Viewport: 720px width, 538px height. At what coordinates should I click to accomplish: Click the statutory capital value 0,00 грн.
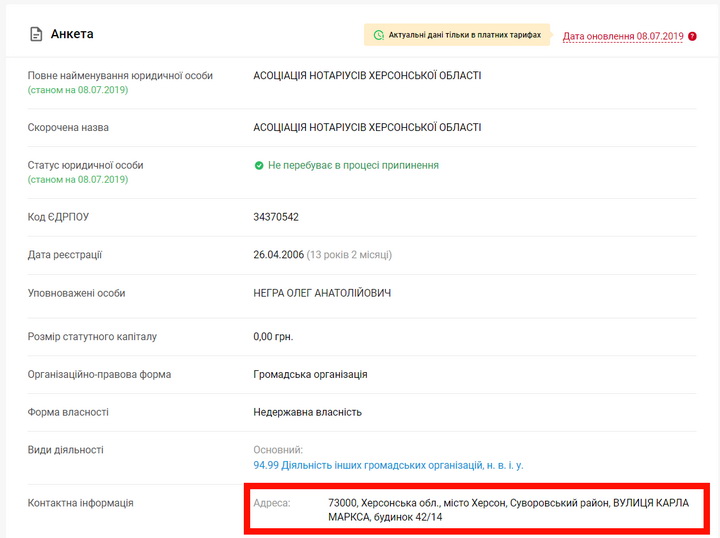273,337
